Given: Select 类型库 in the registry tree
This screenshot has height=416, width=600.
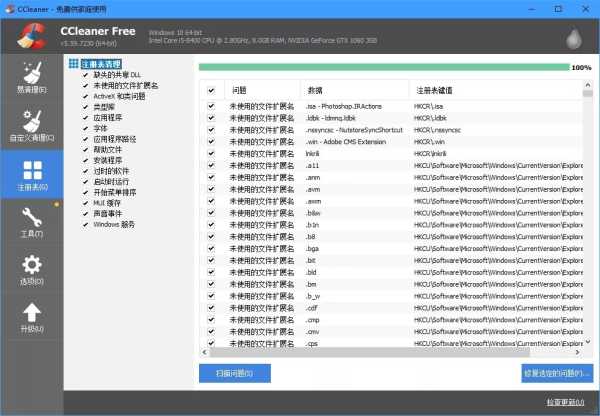Looking at the screenshot, I should (x=104, y=107).
